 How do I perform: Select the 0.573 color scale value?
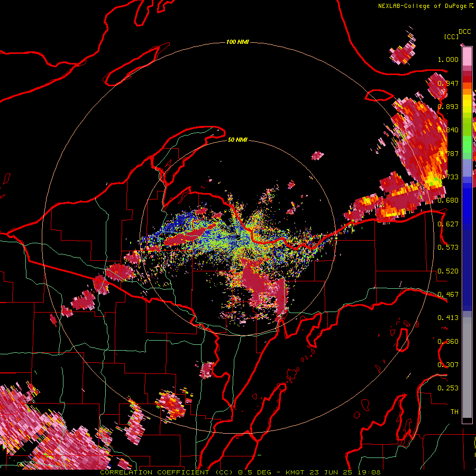click(448, 248)
